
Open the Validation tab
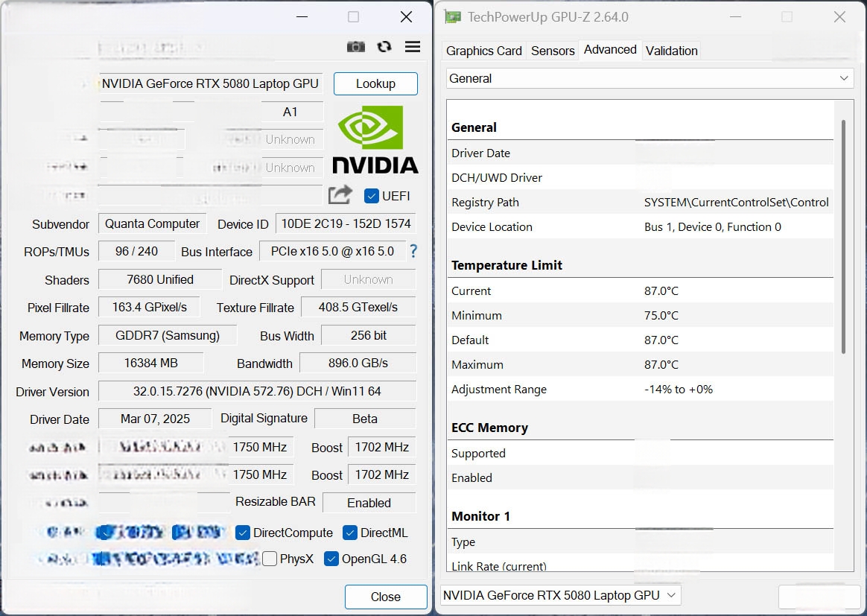click(x=671, y=51)
